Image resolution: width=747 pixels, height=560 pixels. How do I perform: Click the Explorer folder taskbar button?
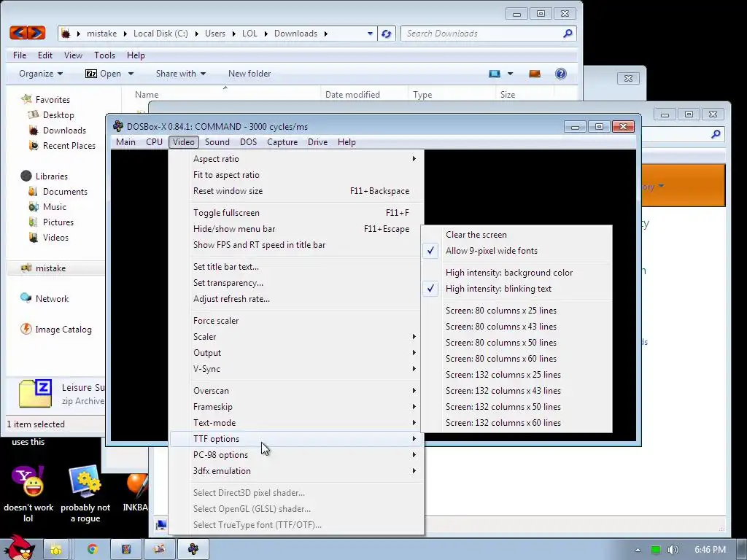click(x=55, y=549)
